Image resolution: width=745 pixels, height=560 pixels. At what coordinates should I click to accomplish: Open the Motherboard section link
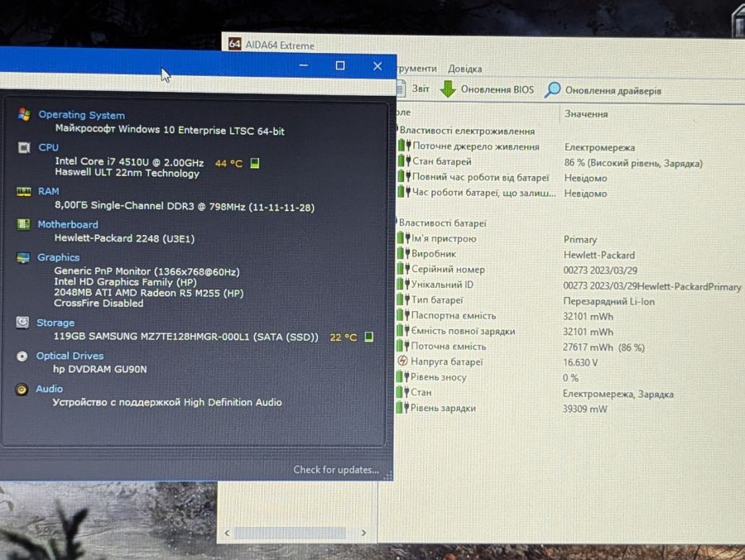[x=68, y=224]
